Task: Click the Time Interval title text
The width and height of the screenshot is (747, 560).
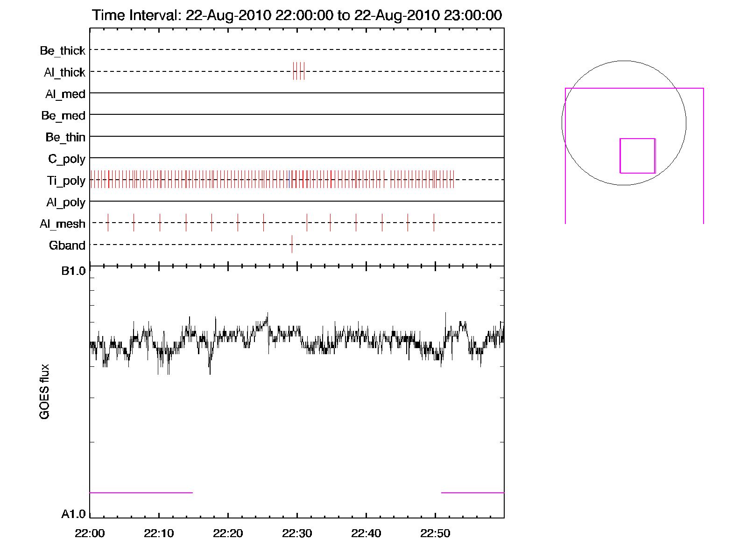Action: (x=297, y=15)
